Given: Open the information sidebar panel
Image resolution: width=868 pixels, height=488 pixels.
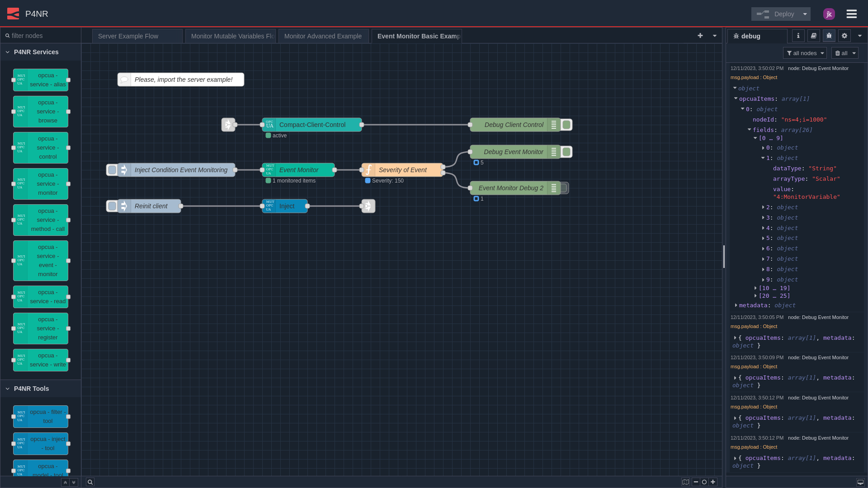Looking at the screenshot, I should (798, 36).
